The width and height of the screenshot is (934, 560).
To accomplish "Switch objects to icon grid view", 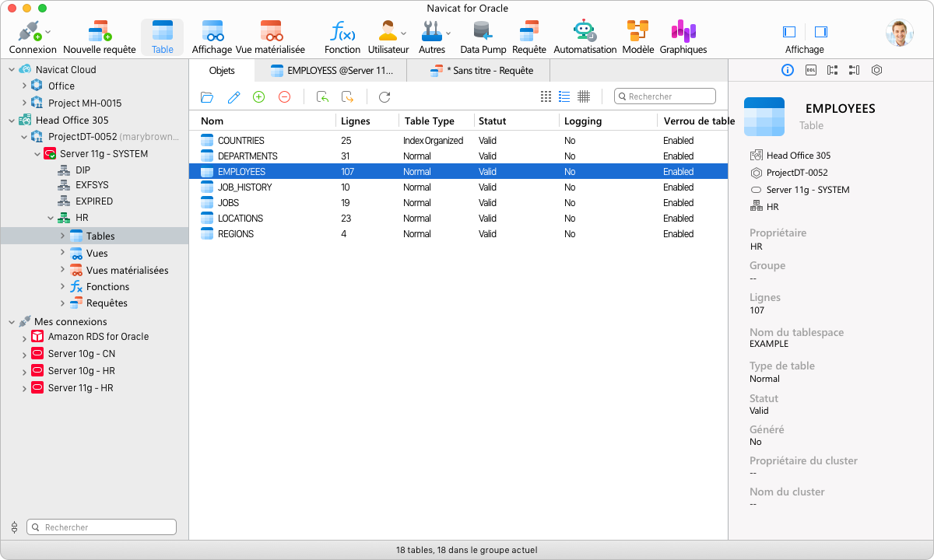I will (546, 96).
